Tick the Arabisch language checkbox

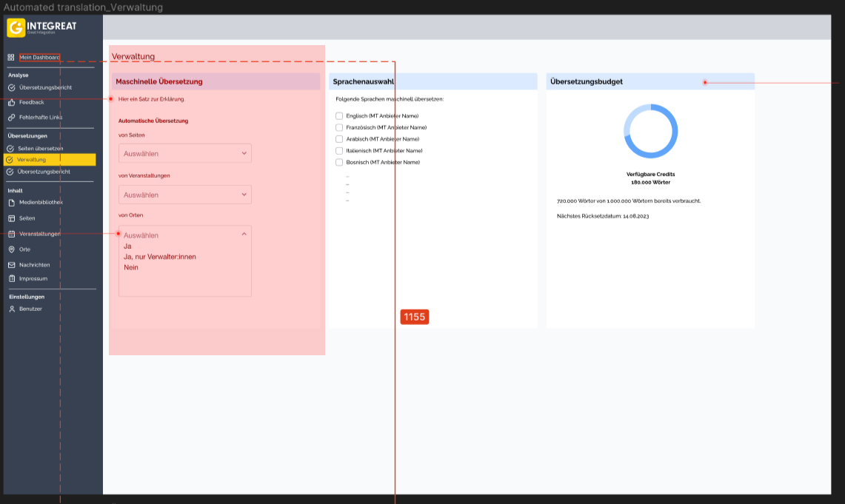point(339,139)
